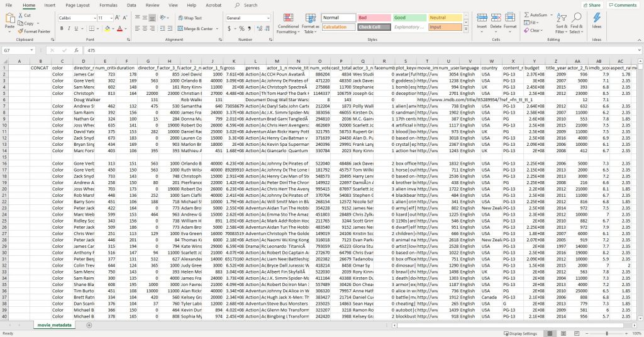
Task: Decrease font size with the shrink icon
Action: point(125,18)
